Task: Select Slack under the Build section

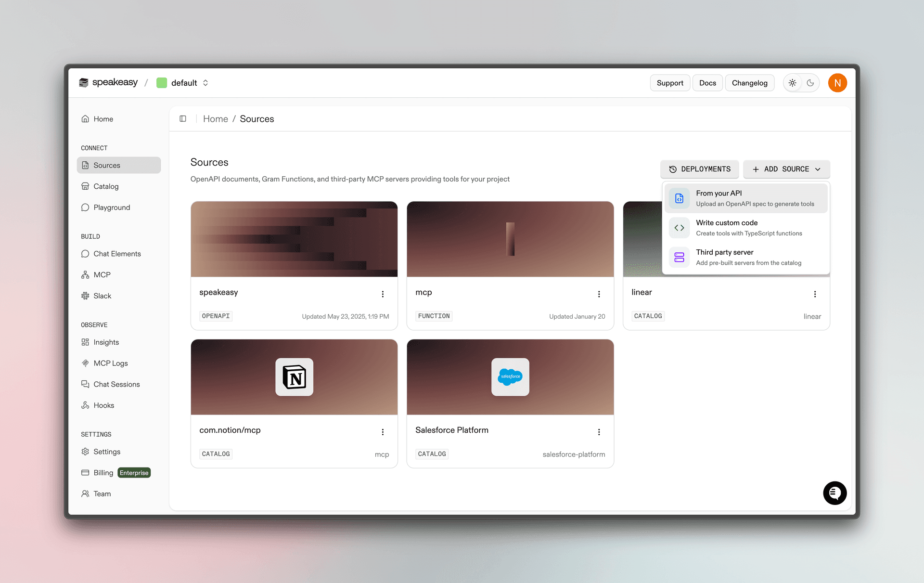Action: [102, 296]
